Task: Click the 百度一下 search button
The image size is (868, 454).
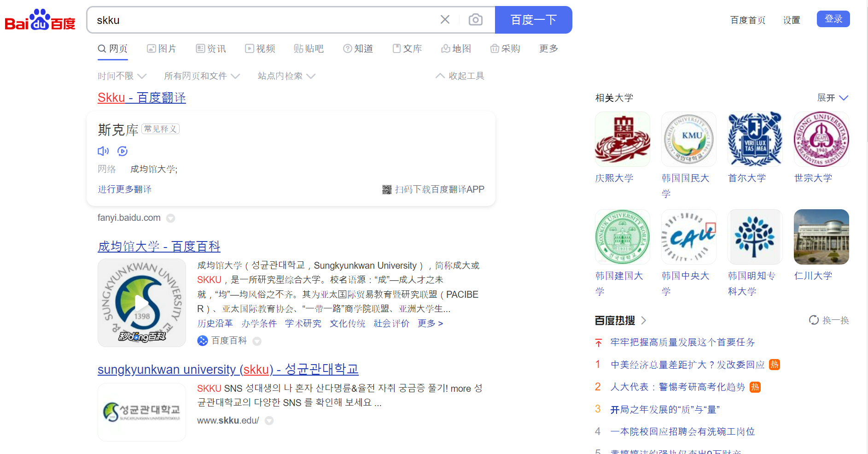Action: (534, 20)
